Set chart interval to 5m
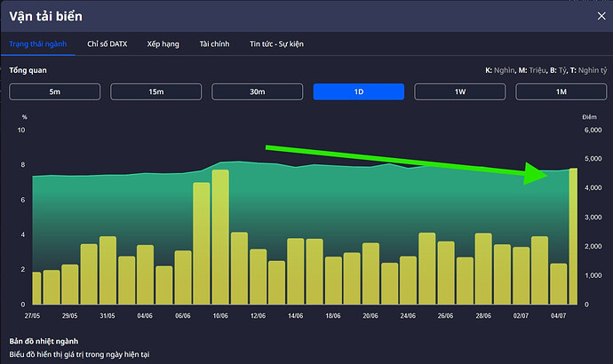613x364 pixels. tap(55, 92)
